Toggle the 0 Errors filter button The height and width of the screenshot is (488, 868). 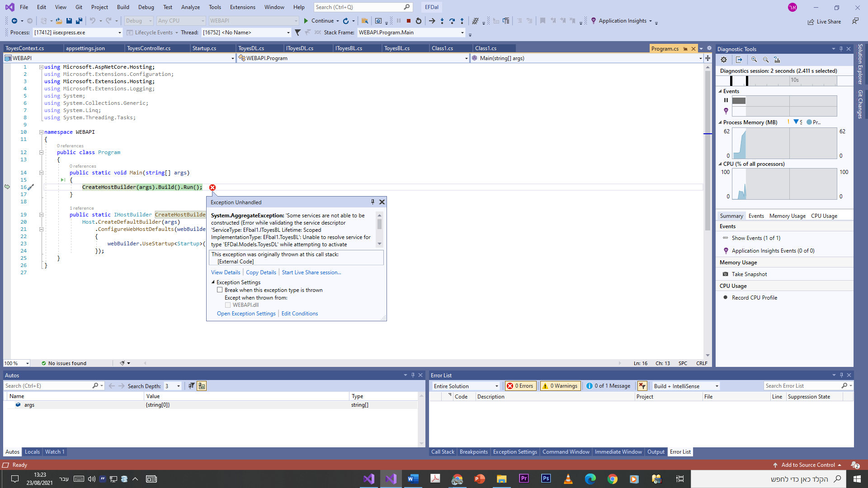click(520, 386)
